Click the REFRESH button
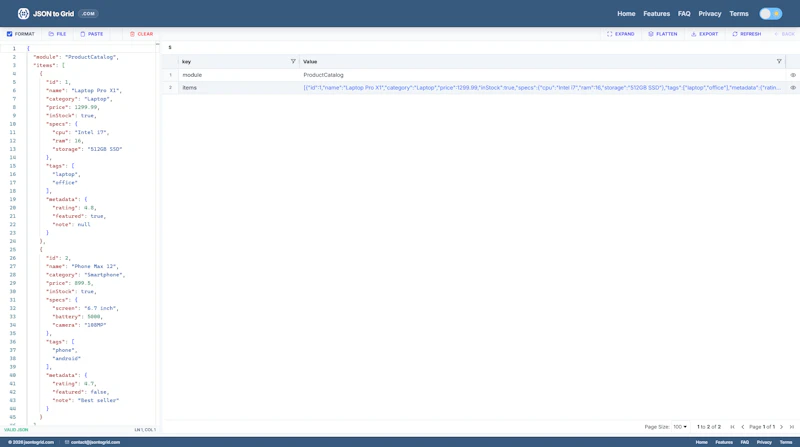The image size is (800, 447). pos(746,34)
